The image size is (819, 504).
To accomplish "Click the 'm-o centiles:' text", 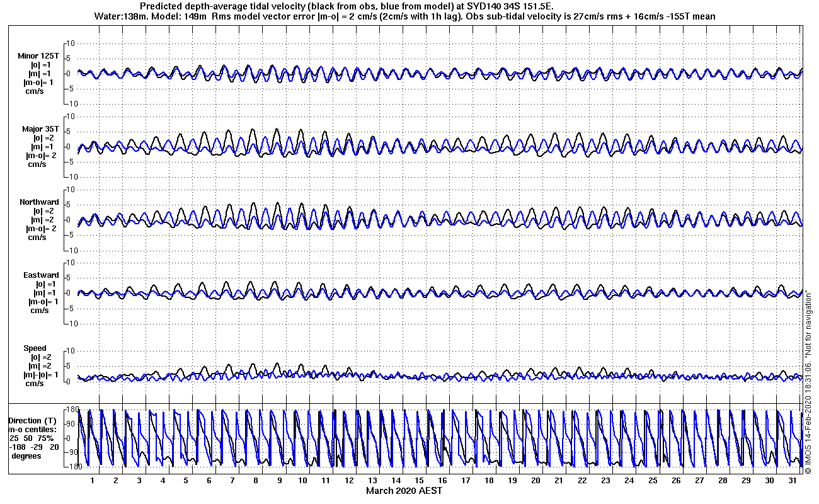I will [32, 429].
